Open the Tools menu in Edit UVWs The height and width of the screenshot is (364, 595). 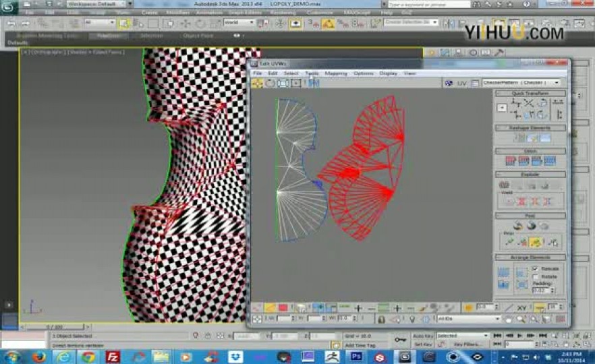[x=312, y=73]
